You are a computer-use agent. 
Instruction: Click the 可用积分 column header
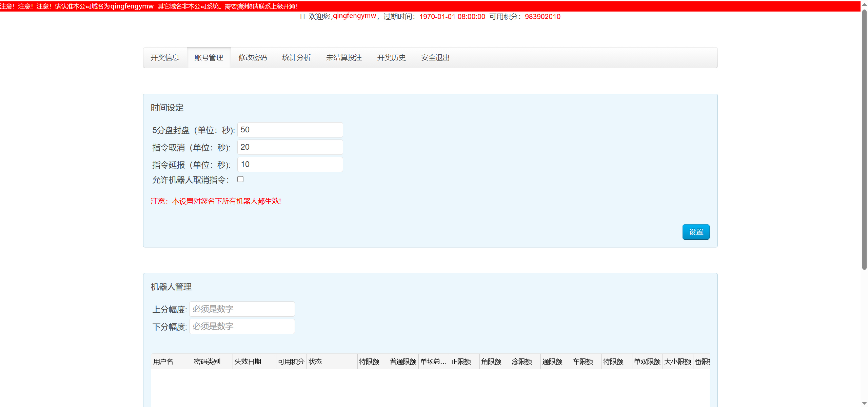point(291,362)
